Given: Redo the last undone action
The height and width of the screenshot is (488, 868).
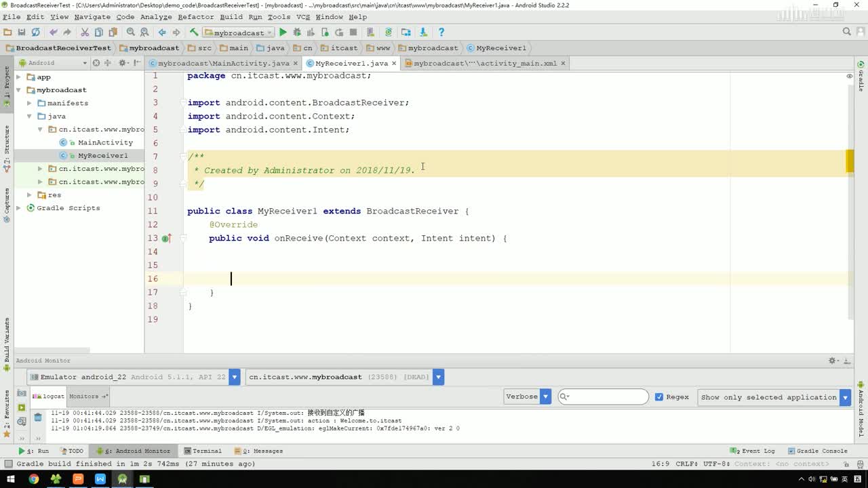Looking at the screenshot, I should tap(66, 32).
